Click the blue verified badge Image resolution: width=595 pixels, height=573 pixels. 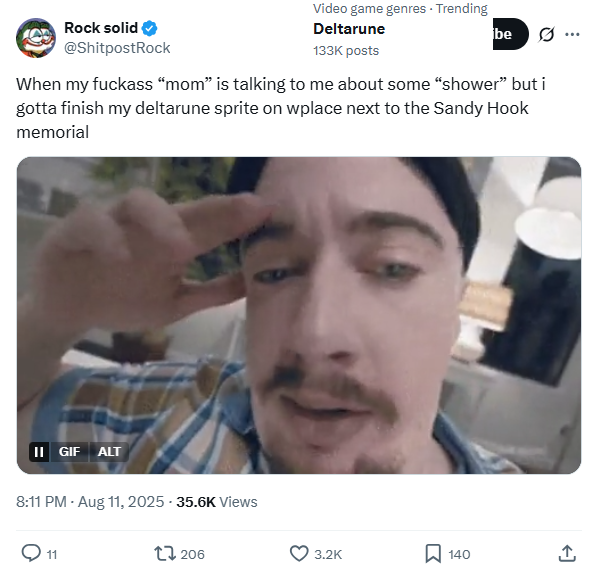tap(150, 28)
